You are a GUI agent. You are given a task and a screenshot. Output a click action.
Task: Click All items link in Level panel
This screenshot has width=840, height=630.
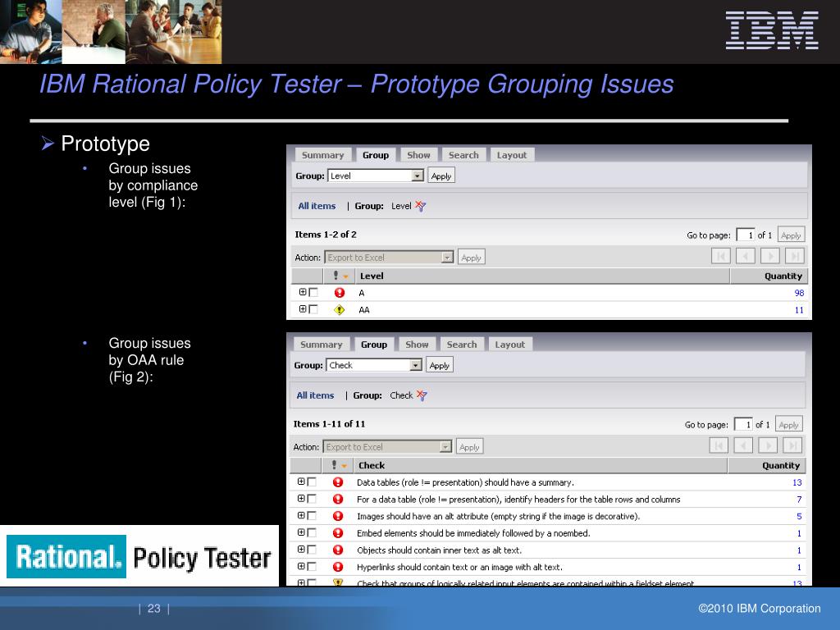pos(317,206)
